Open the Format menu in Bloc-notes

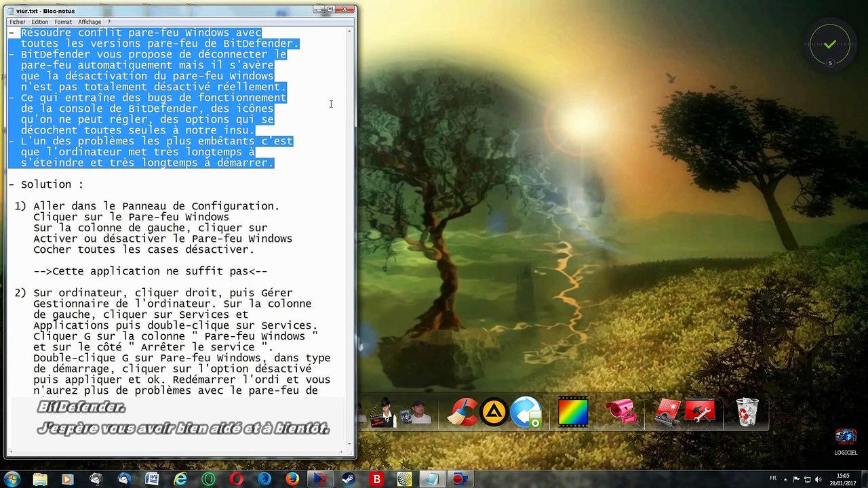(x=63, y=22)
